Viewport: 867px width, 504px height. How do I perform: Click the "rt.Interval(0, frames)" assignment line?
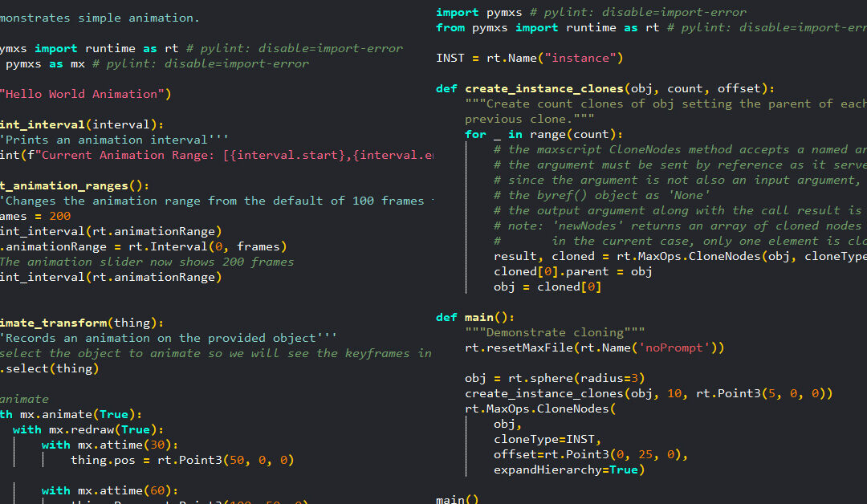click(144, 247)
